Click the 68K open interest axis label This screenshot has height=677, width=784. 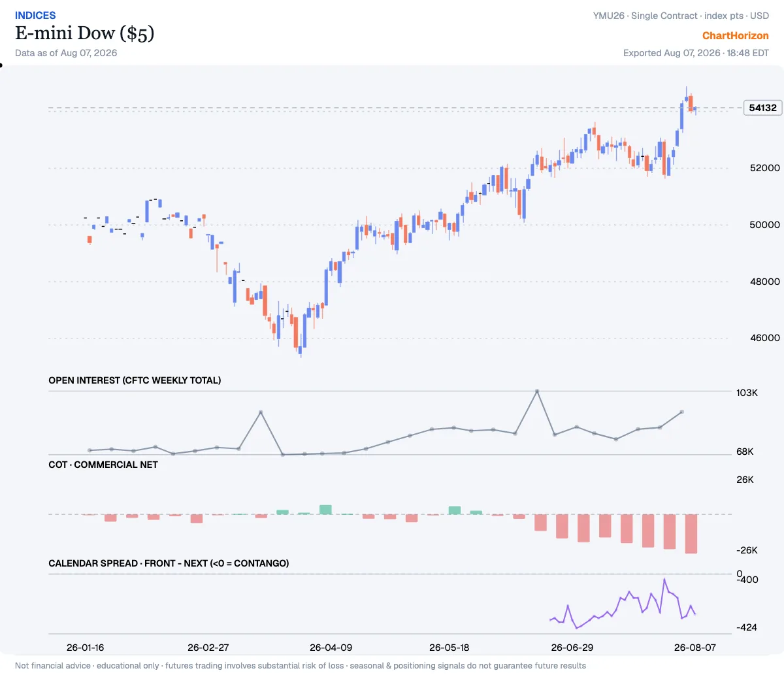(x=745, y=452)
